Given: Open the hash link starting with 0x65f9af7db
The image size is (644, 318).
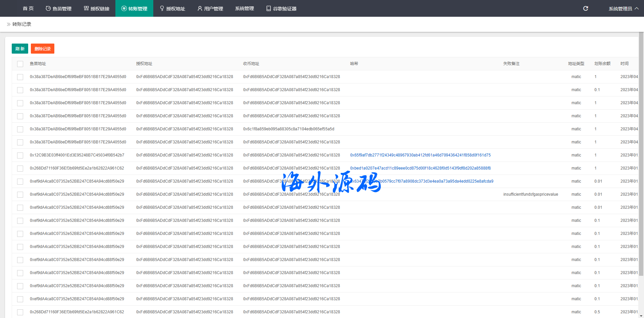Looking at the screenshot, I should point(420,155).
